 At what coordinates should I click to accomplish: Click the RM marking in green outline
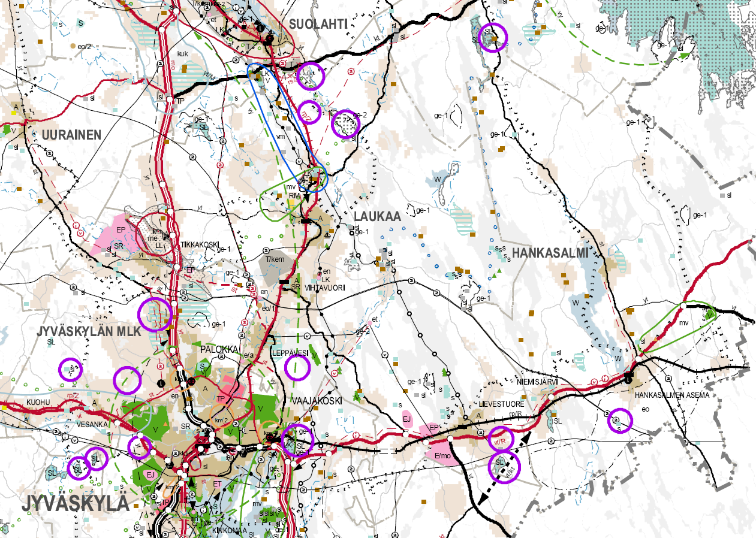click(x=293, y=195)
